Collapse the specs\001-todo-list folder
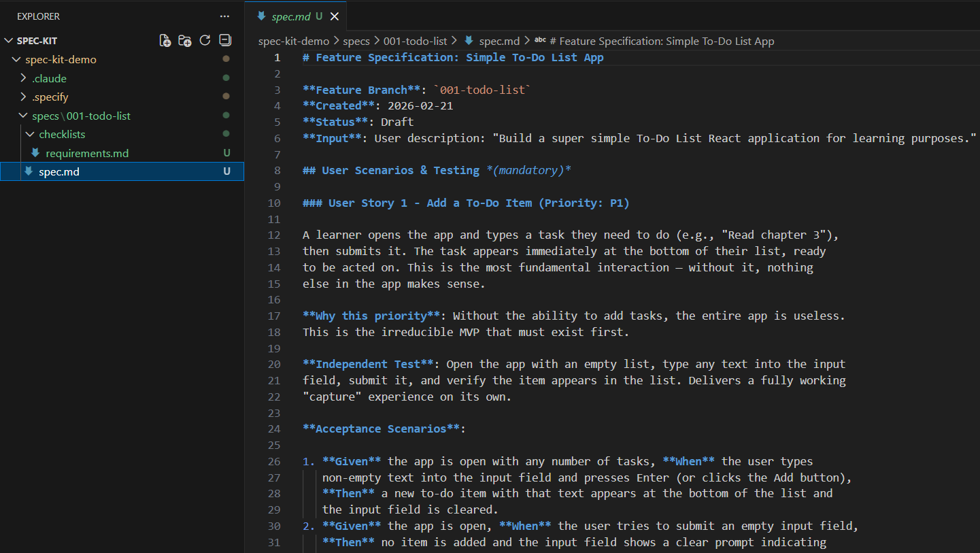This screenshot has height=553, width=980. coord(24,116)
